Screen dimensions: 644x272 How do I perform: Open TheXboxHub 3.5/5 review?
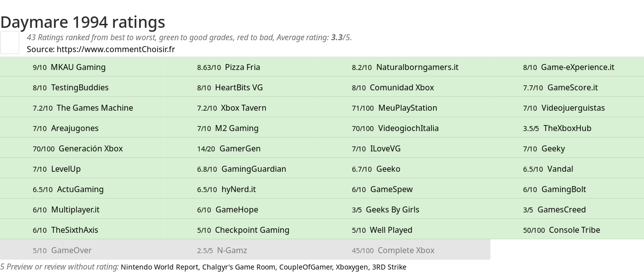(x=567, y=128)
